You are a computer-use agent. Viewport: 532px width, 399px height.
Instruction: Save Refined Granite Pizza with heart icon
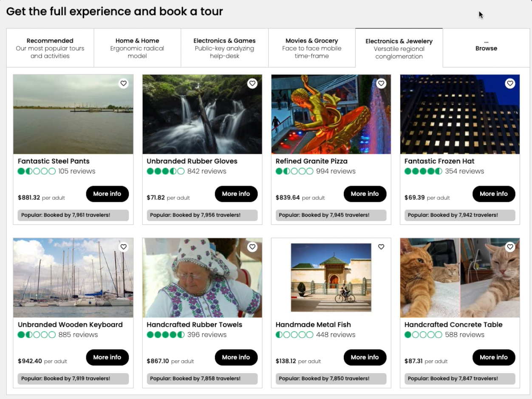[x=381, y=83]
